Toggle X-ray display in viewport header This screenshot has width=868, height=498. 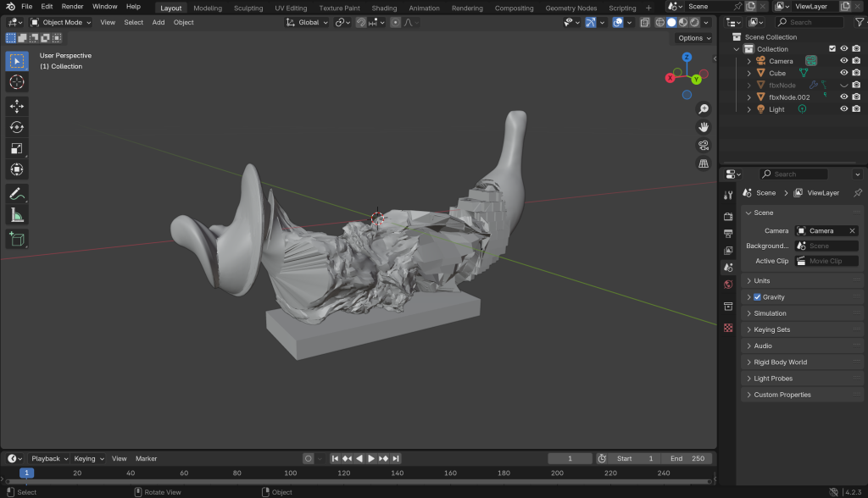pos(645,23)
